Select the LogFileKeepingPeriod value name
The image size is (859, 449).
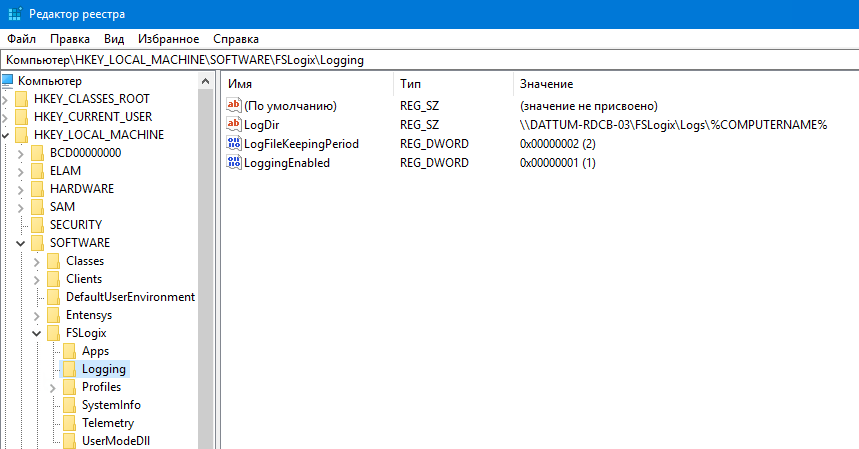301,144
